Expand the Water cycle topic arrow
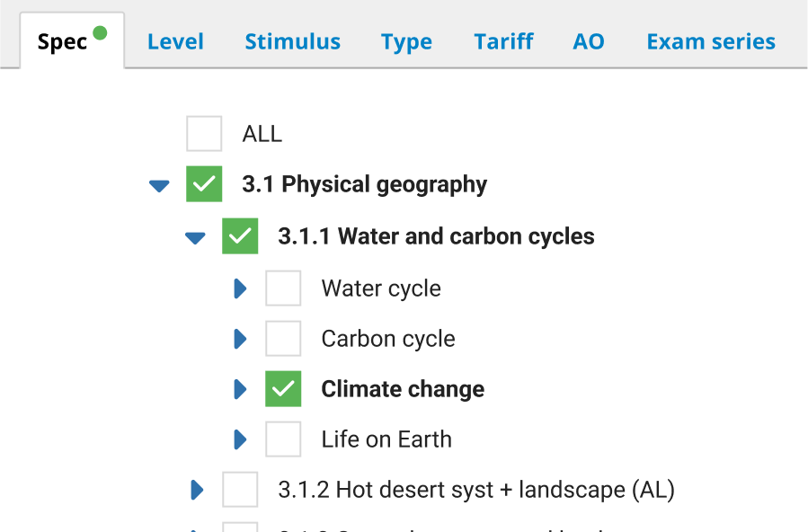The image size is (808, 532). (240, 288)
